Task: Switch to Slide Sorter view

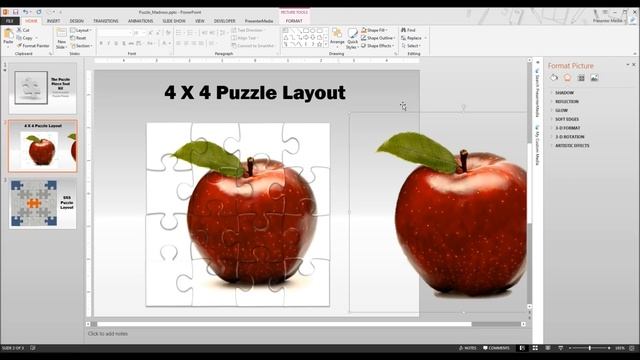Action: [x=535, y=348]
